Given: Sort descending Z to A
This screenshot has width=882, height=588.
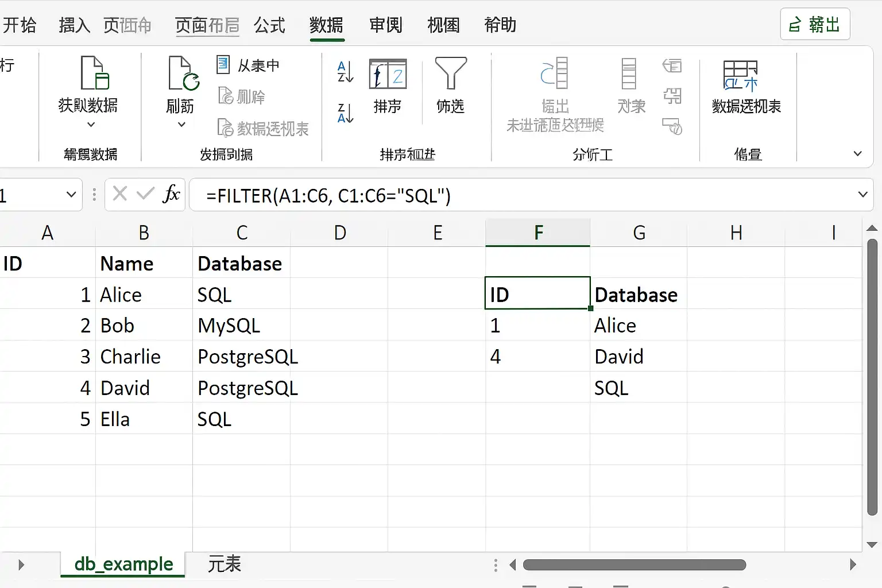Looking at the screenshot, I should click(x=345, y=113).
